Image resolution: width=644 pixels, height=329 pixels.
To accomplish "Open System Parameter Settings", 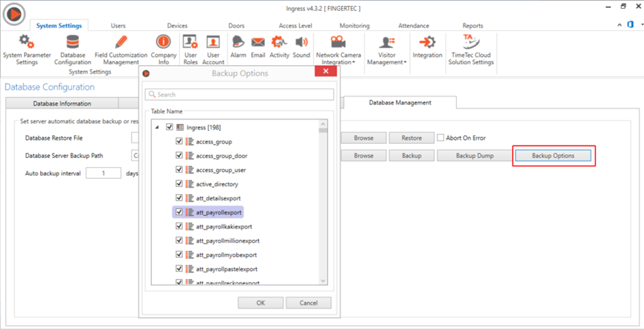I will point(27,51).
